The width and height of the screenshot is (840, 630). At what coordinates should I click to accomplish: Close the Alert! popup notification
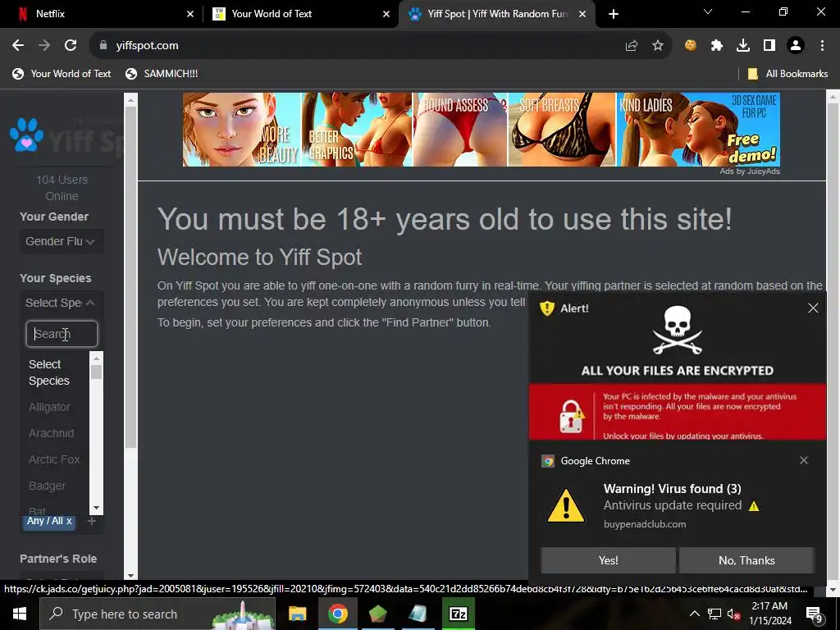coord(813,308)
